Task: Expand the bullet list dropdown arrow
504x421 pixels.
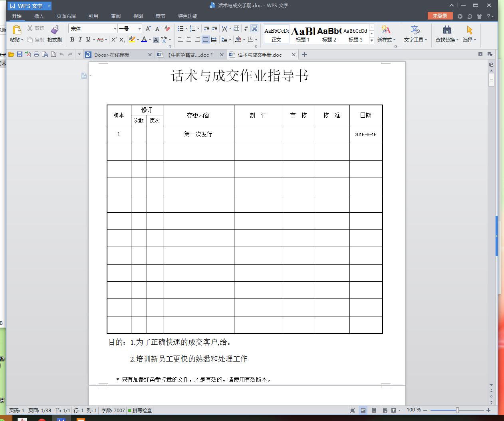Action: pyautogui.click(x=186, y=29)
